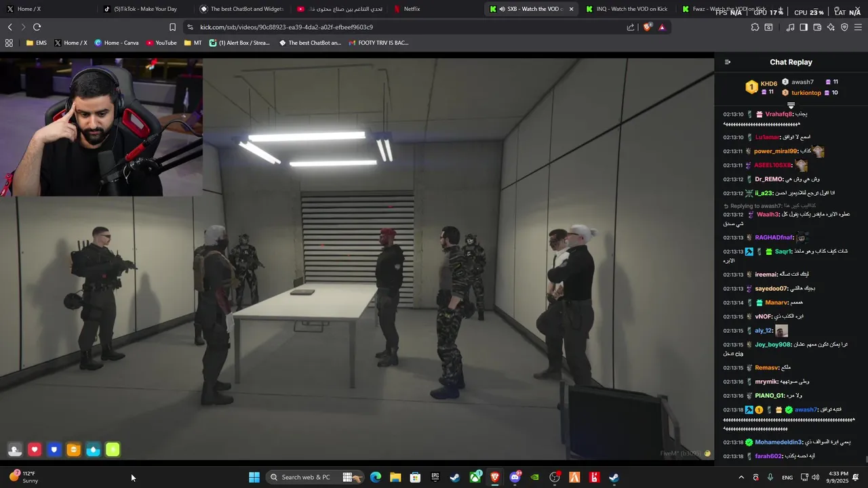Toggle the browser sidebar panel icon
The image size is (868, 488).
tap(804, 27)
